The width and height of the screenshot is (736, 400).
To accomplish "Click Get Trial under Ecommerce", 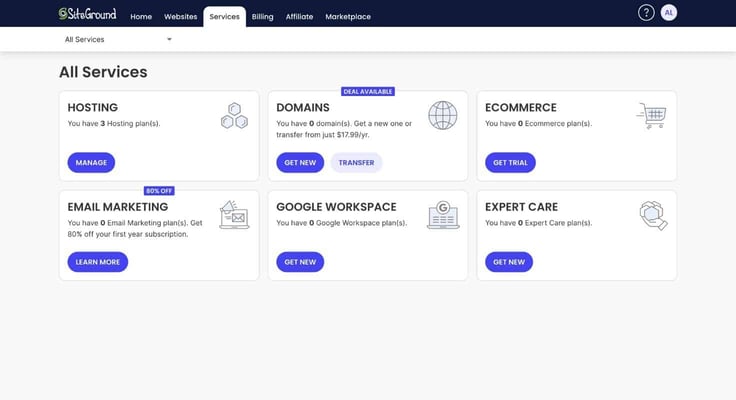I will pyautogui.click(x=510, y=162).
